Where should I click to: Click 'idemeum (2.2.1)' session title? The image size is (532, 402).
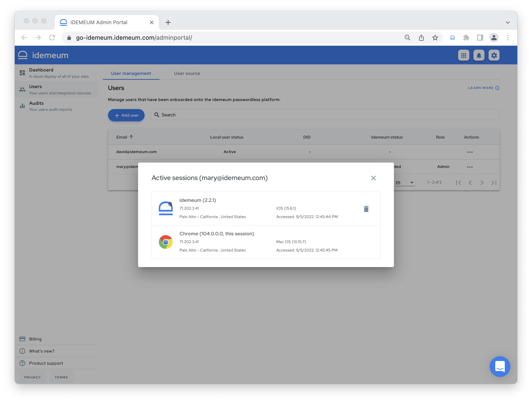click(198, 200)
